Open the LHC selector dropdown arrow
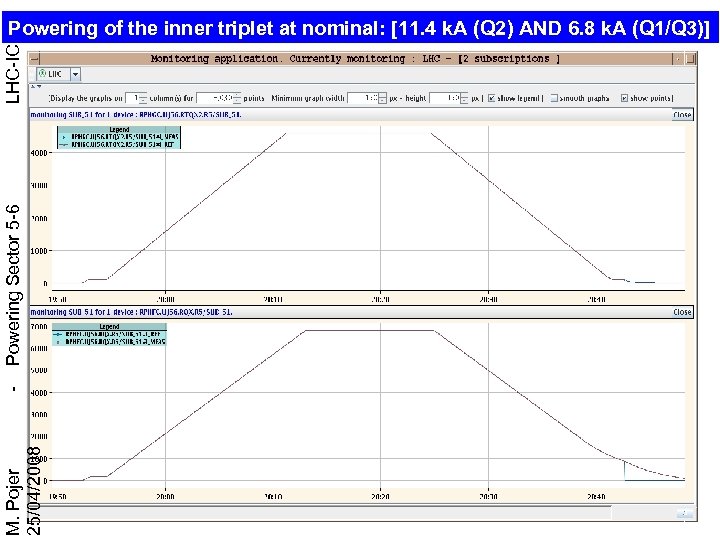Viewport: 720px width, 540px height. [x=76, y=74]
